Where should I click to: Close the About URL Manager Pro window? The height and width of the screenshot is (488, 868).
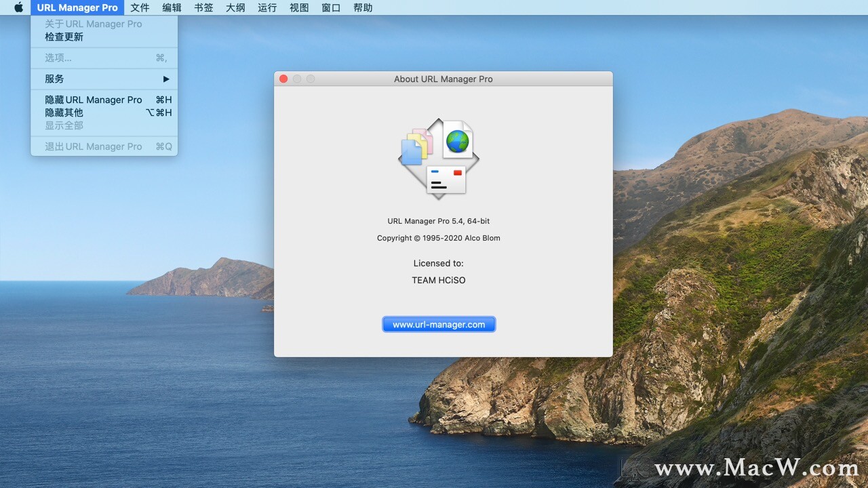pos(283,79)
